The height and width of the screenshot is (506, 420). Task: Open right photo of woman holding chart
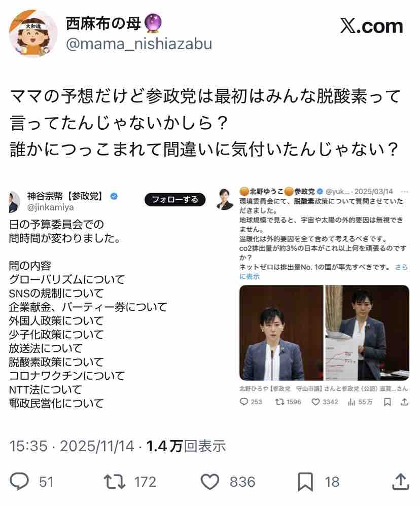tap(367, 333)
